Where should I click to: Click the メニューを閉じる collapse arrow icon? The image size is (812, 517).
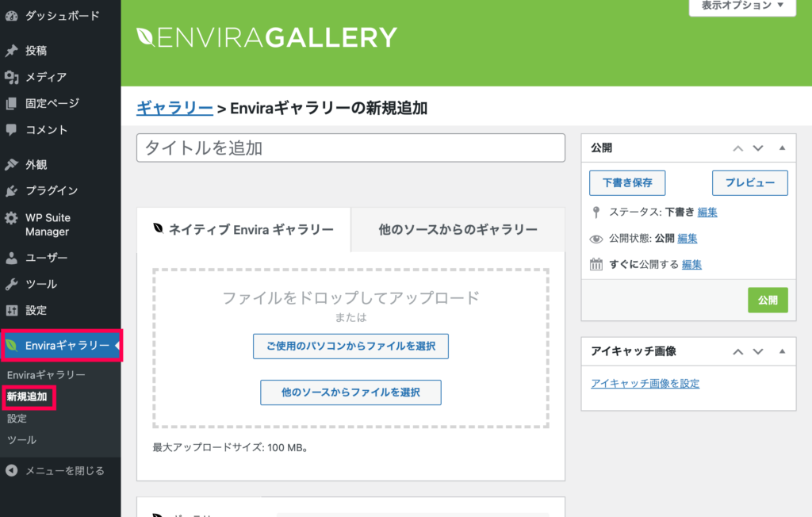point(11,470)
